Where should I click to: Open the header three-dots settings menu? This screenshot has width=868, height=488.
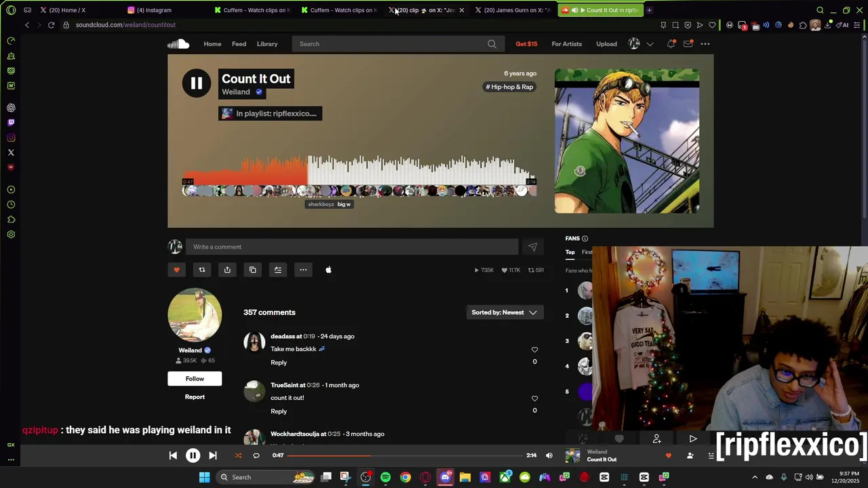click(x=705, y=44)
